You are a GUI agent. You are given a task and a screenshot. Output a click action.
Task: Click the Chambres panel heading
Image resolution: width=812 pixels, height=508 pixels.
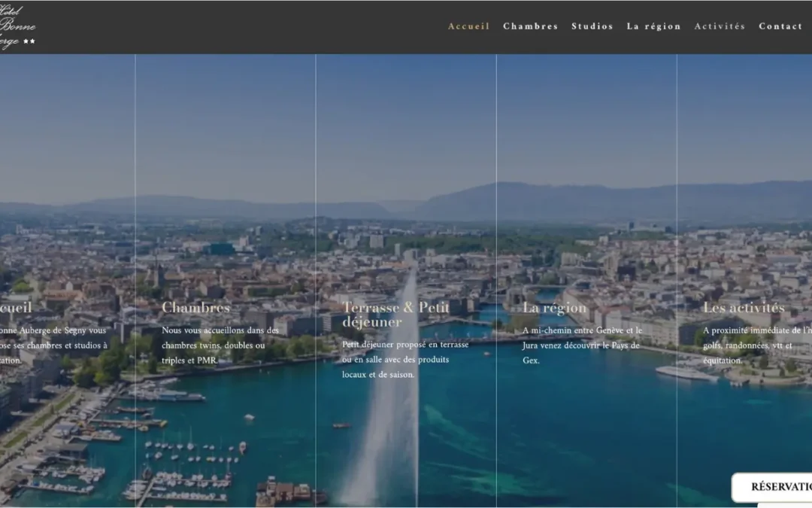click(195, 308)
